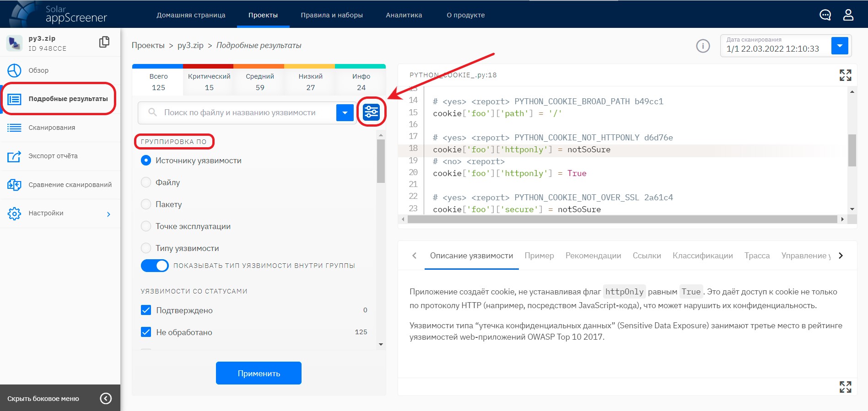Open the Правила и наборы menu

pos(332,15)
